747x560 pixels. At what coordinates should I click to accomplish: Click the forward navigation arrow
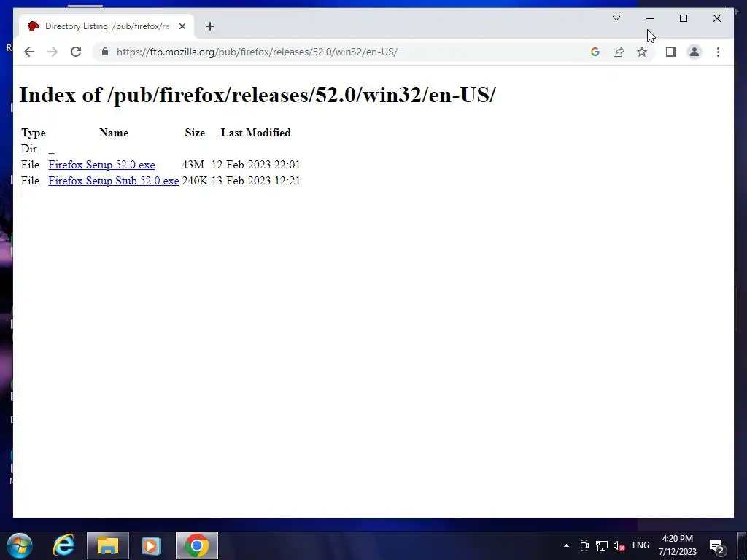[x=53, y=52]
